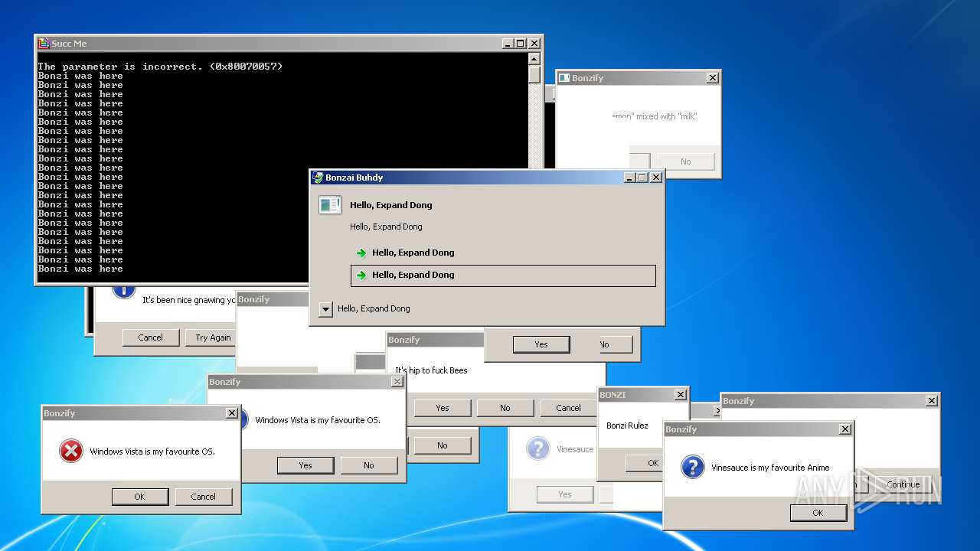Click the red error icon in Windows Vista dialog

click(x=71, y=452)
